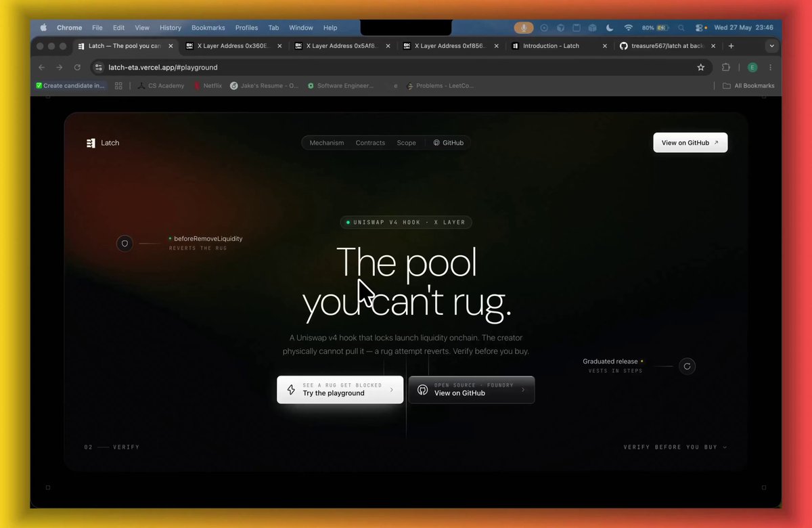The width and height of the screenshot is (812, 528).
Task: Click the Latch logo icon
Action: pos(91,143)
